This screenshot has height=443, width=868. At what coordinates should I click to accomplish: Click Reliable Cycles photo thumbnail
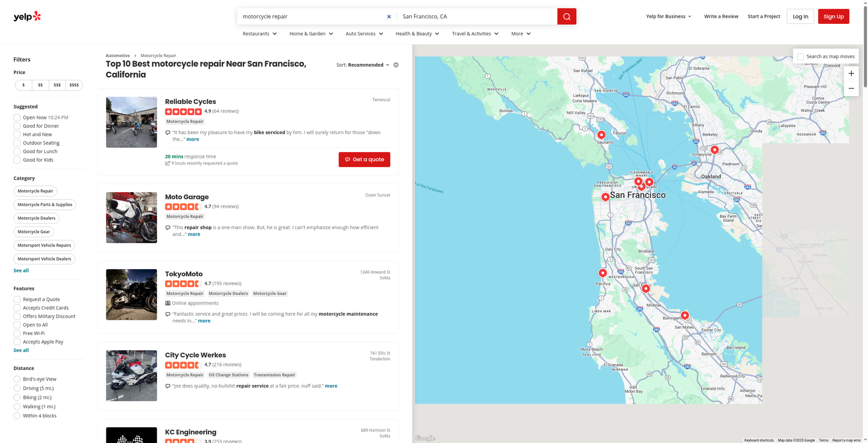point(131,122)
